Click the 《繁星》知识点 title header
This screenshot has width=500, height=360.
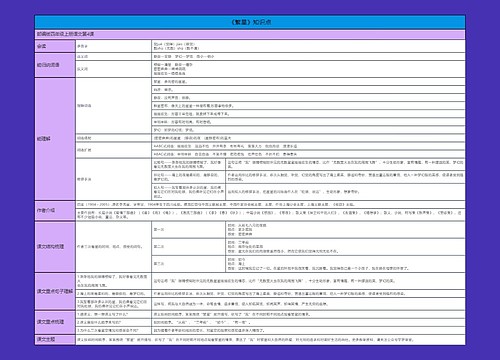click(x=250, y=22)
